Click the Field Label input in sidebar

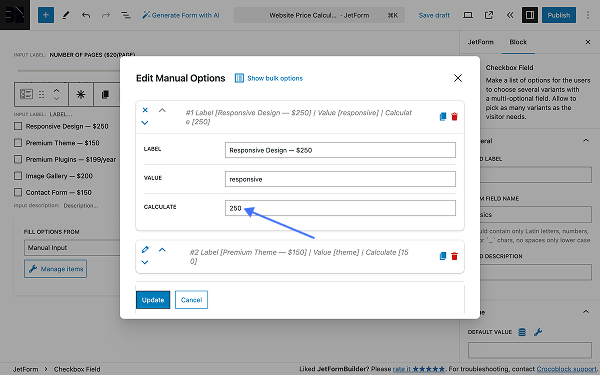(x=535, y=174)
